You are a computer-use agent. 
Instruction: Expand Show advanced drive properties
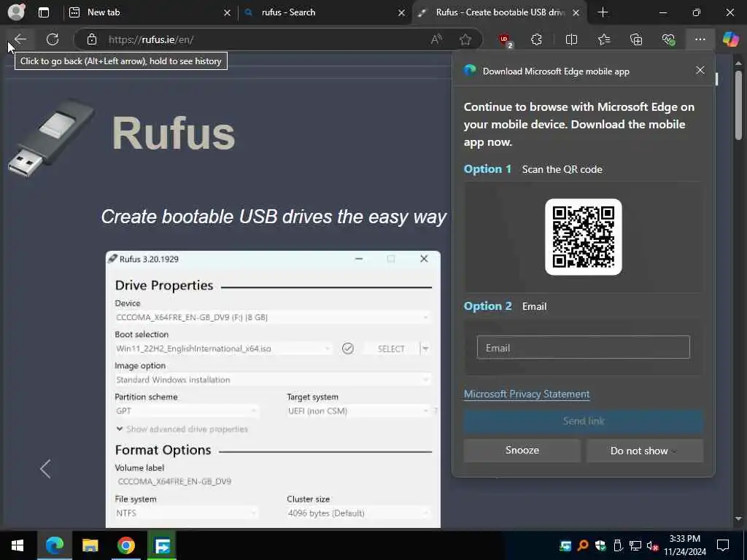(182, 429)
